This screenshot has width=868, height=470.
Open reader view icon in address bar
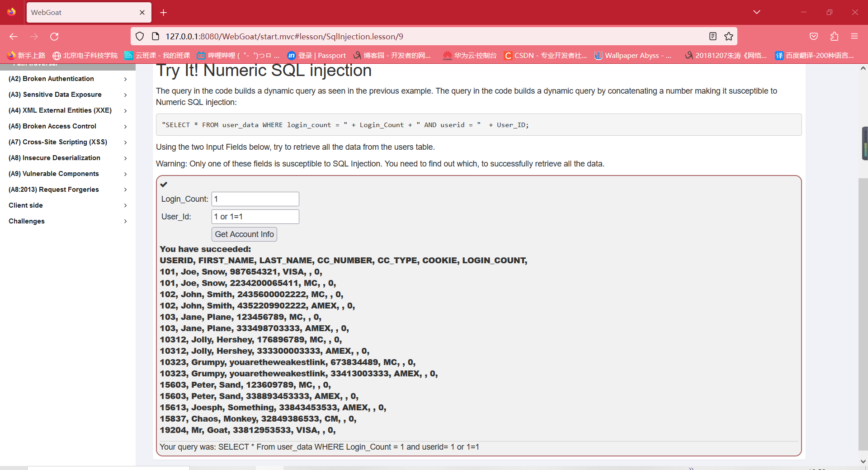tap(713, 36)
